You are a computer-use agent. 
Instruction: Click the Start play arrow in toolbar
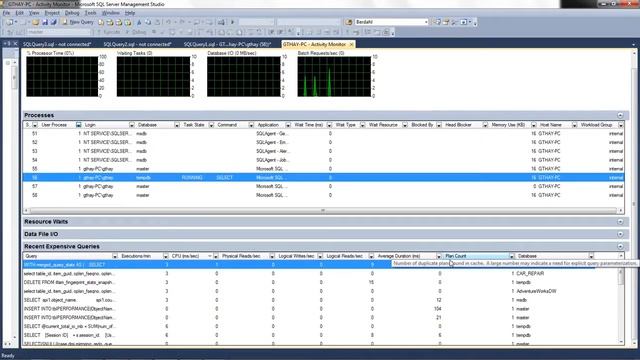(233, 22)
